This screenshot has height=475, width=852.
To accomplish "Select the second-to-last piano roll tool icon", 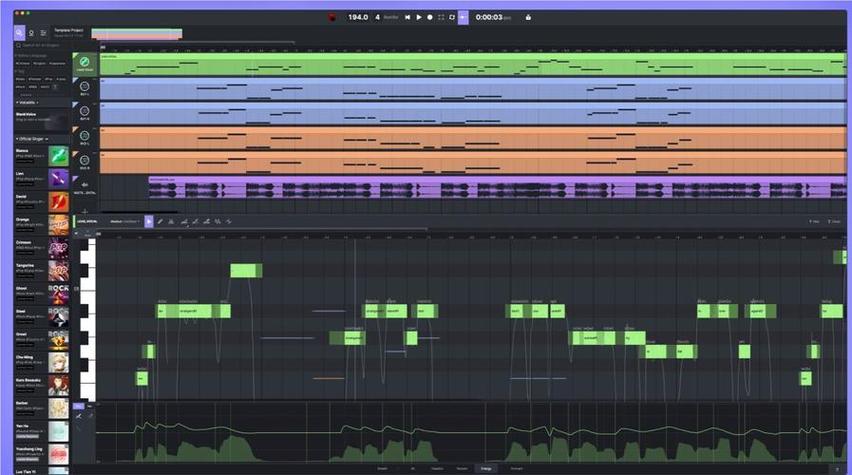I will 218,221.
